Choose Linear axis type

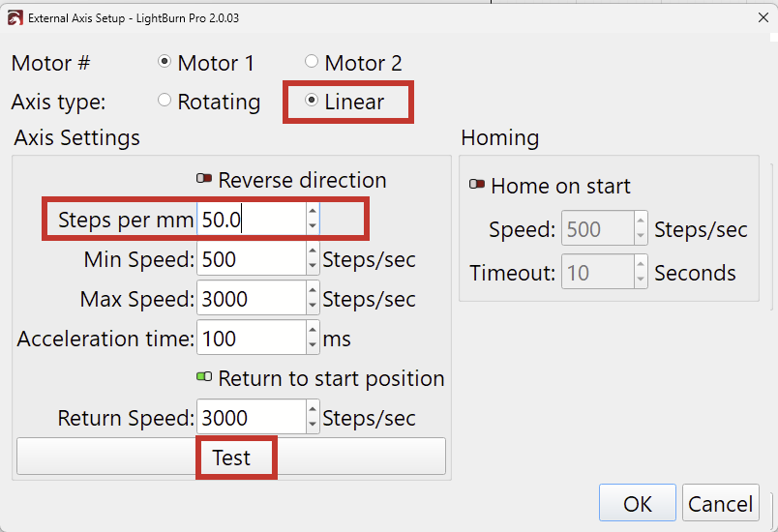pos(312,102)
